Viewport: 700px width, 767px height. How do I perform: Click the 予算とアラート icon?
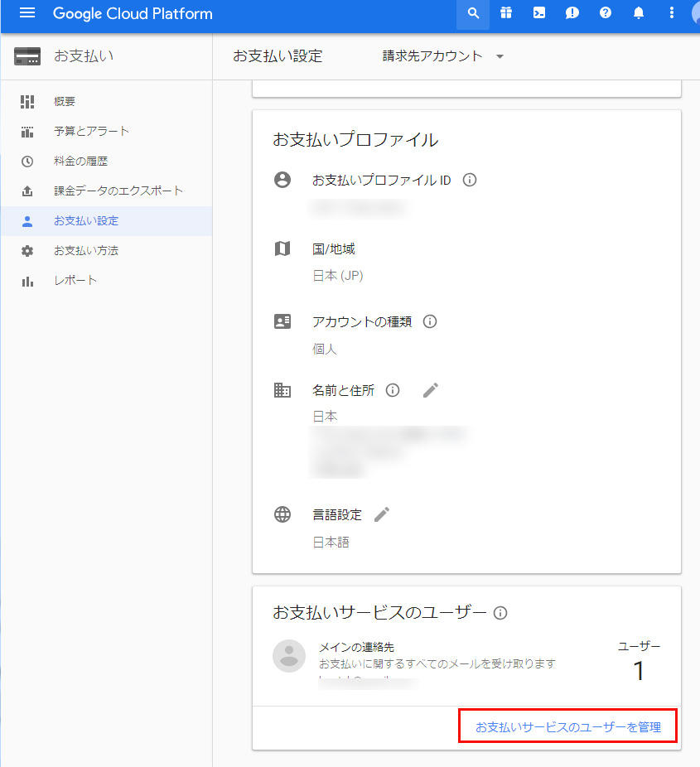pos(27,132)
